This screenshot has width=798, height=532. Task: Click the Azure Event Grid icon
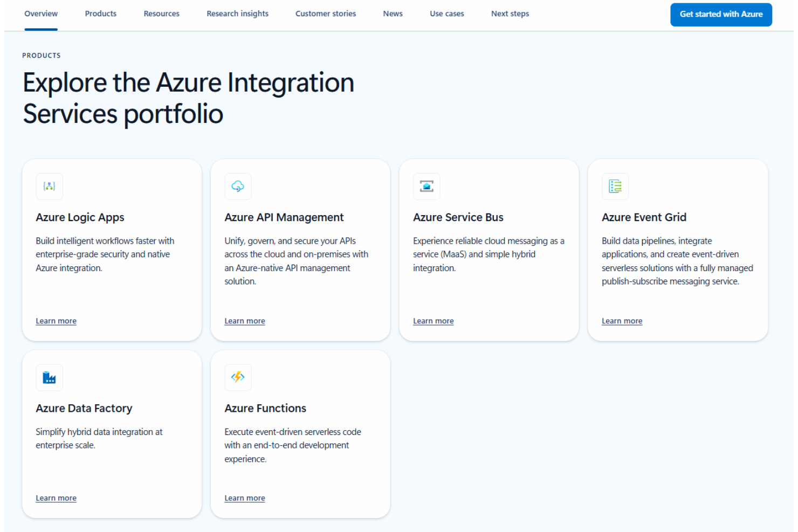615,186
